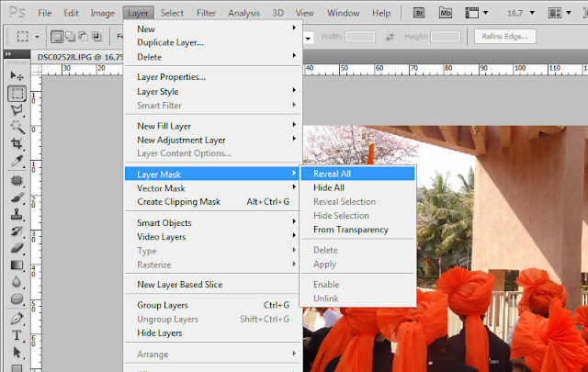The width and height of the screenshot is (588, 372).
Task: Expand the New submenu in Layer menu
Action: (213, 28)
